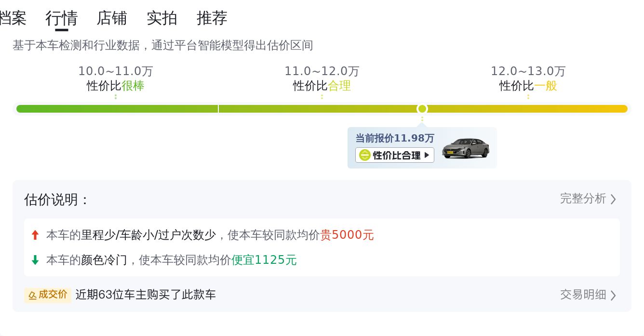The image size is (644, 336).
Task: Click the yellow-green equals icon in price bubble
Action: pos(365,155)
